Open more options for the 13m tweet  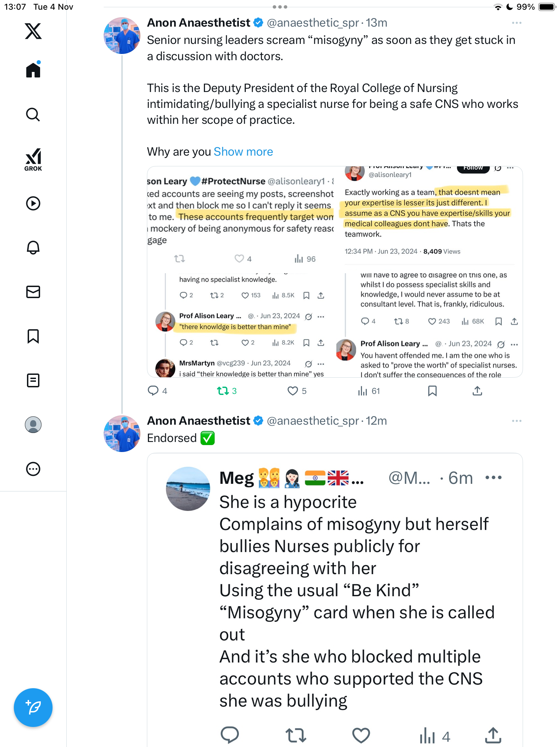point(516,23)
